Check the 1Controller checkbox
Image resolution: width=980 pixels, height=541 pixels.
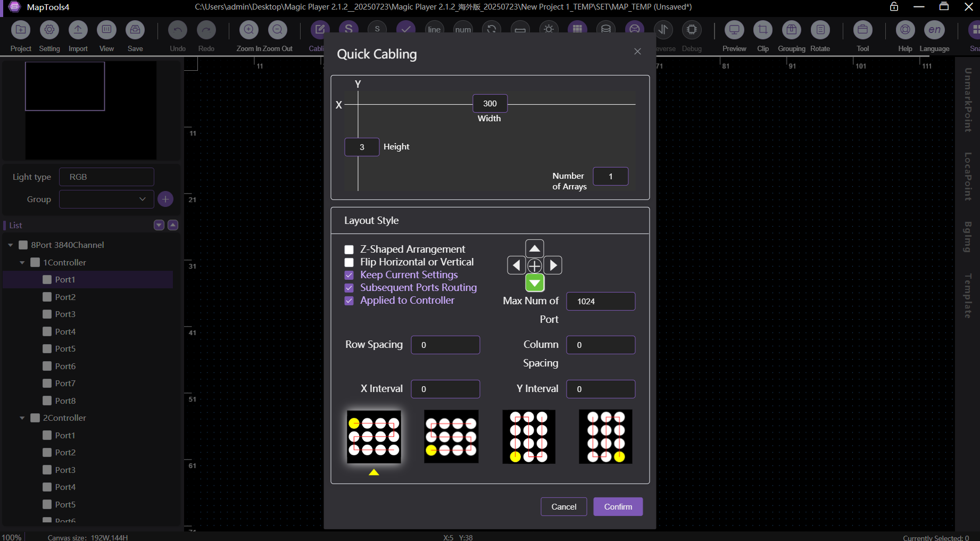[35, 262]
